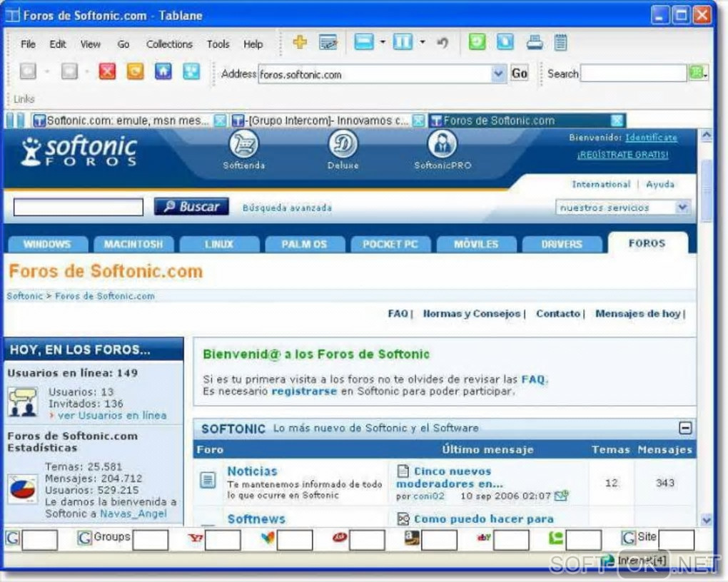Image resolution: width=728 pixels, height=582 pixels.
Task: Open the back button history dropdown
Action: point(47,72)
